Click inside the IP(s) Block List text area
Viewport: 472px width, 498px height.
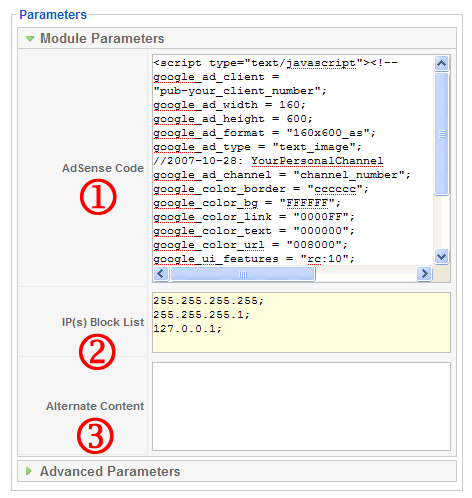click(x=301, y=322)
